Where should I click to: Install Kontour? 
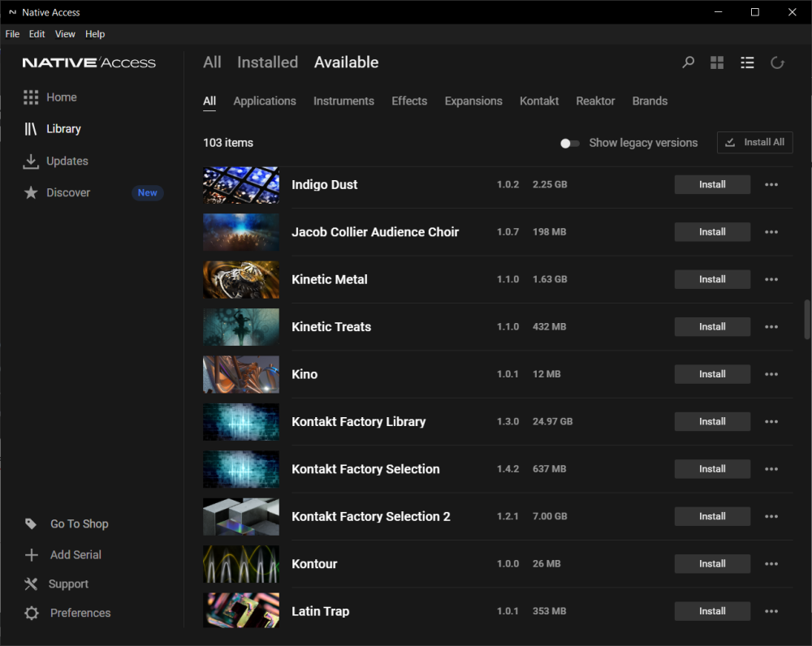tap(712, 564)
